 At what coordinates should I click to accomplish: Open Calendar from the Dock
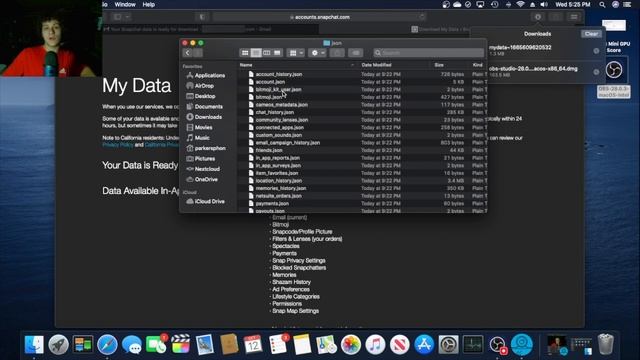click(253, 344)
